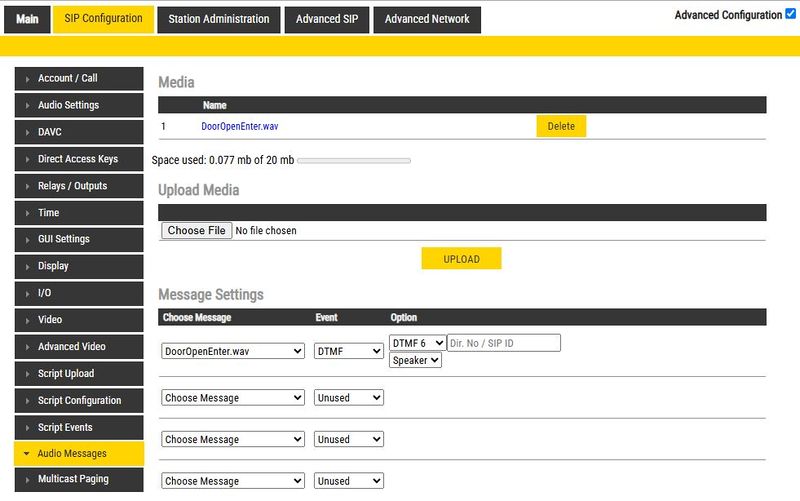Click Choose File to browse media
This screenshot has width=800, height=501.
click(196, 231)
